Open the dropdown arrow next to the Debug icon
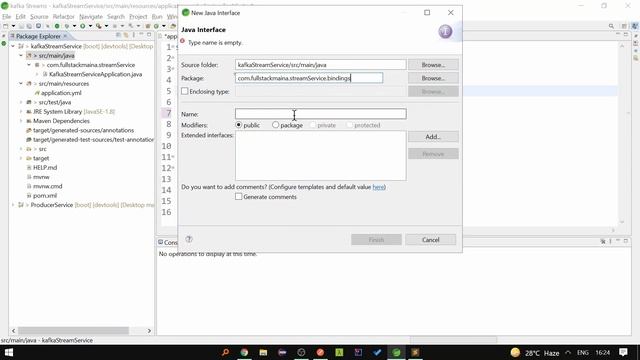 (74, 26)
